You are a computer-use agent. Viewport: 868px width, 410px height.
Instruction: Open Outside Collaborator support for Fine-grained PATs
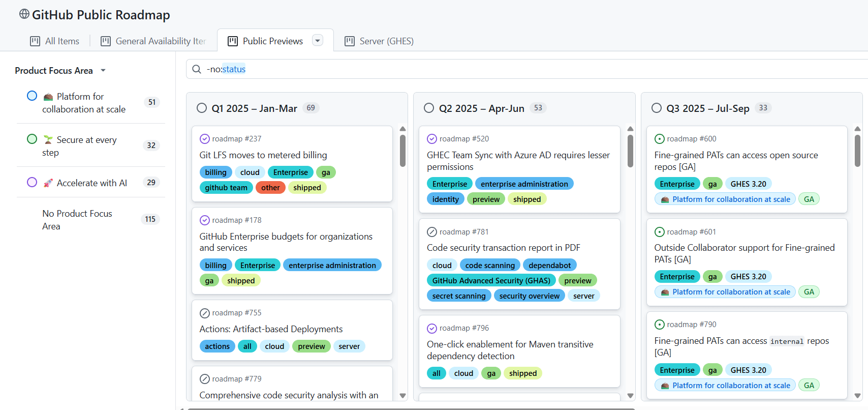tap(745, 253)
